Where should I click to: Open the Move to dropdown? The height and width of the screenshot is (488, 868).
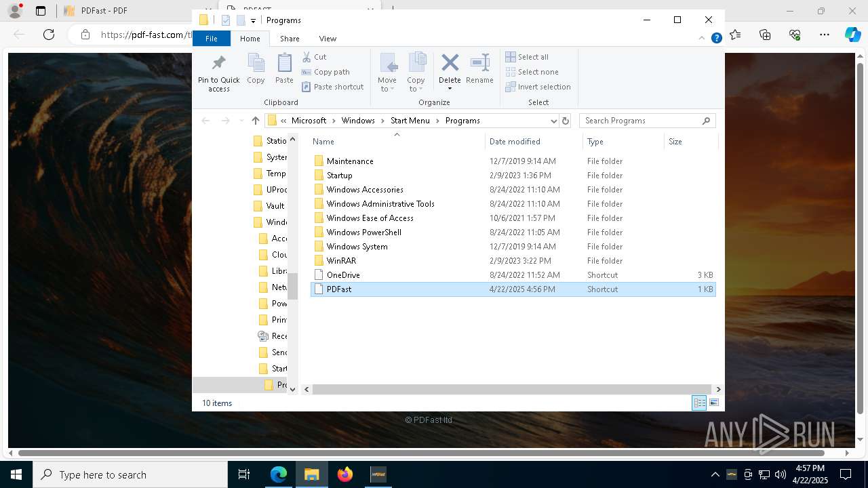(x=387, y=73)
